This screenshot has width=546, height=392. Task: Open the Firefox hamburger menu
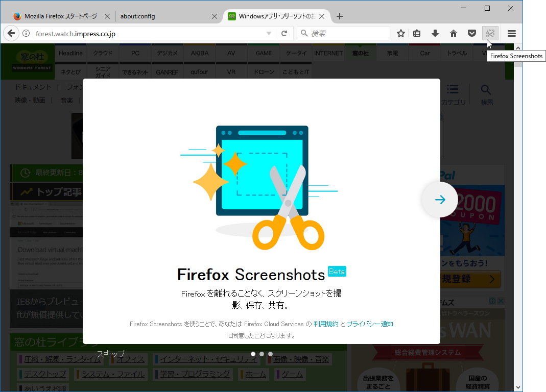point(511,33)
